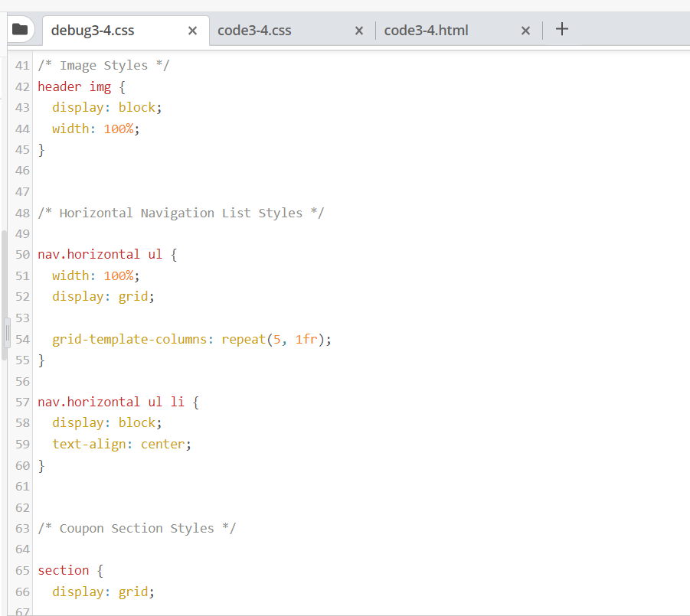
Task: Close the code3-4.html tab
Action: (x=525, y=31)
